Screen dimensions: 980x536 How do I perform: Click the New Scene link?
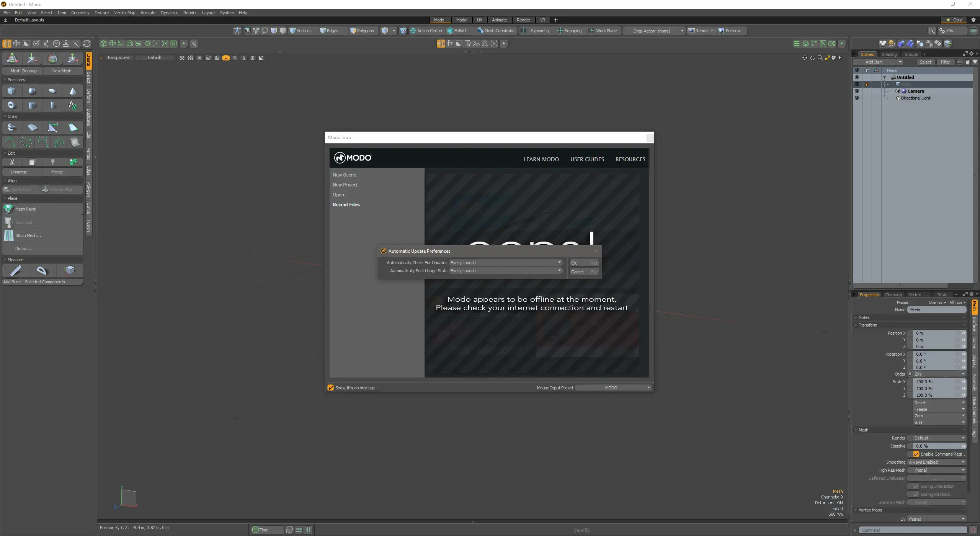click(344, 175)
